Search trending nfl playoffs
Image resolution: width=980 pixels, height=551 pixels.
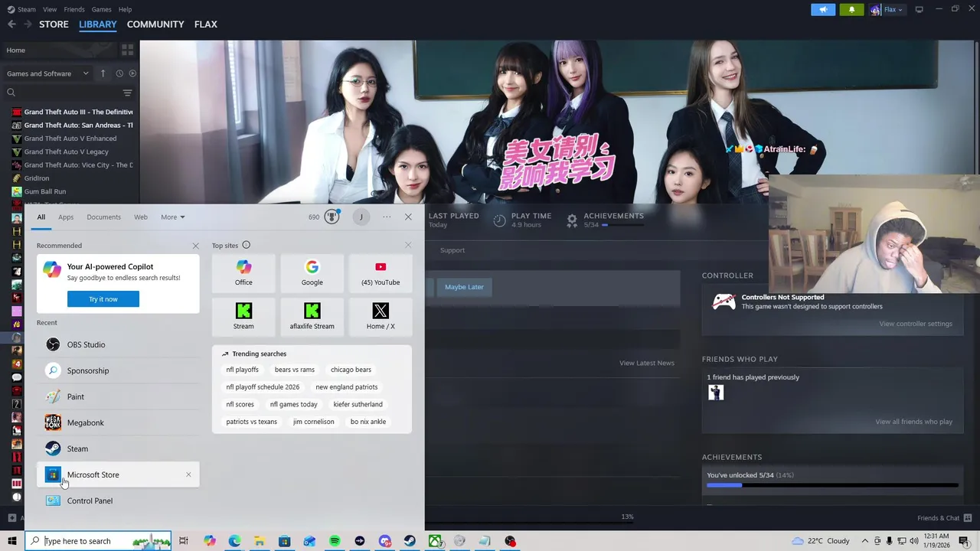tap(242, 370)
